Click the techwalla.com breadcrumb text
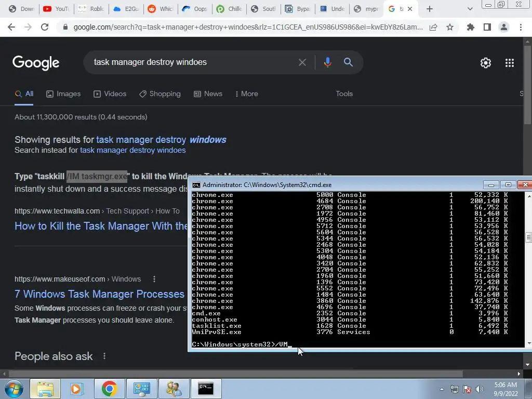Image resolution: width=532 pixels, height=399 pixels. (97, 211)
